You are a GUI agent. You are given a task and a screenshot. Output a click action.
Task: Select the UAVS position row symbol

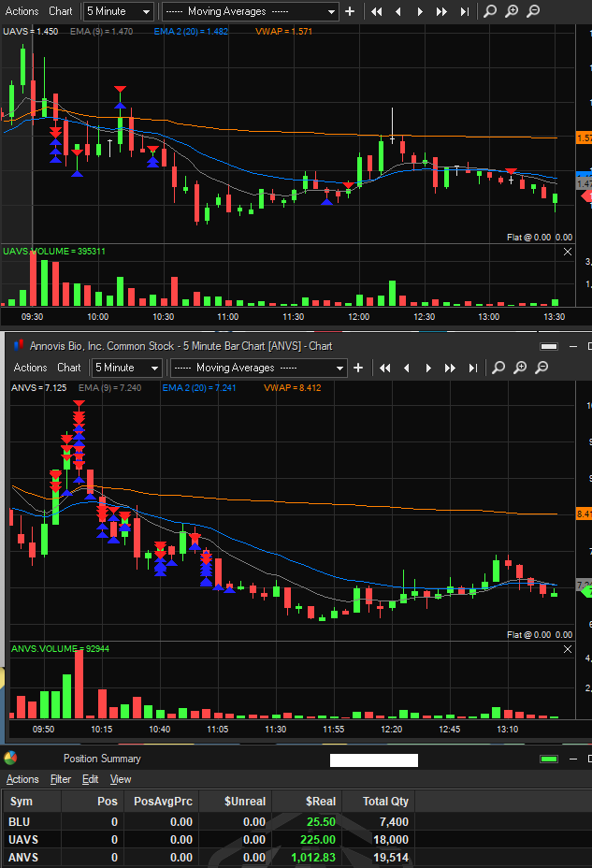coord(23,840)
